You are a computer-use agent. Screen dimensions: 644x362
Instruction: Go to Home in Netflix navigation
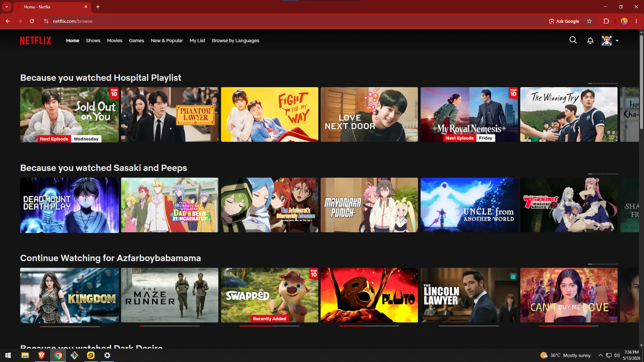coord(73,41)
